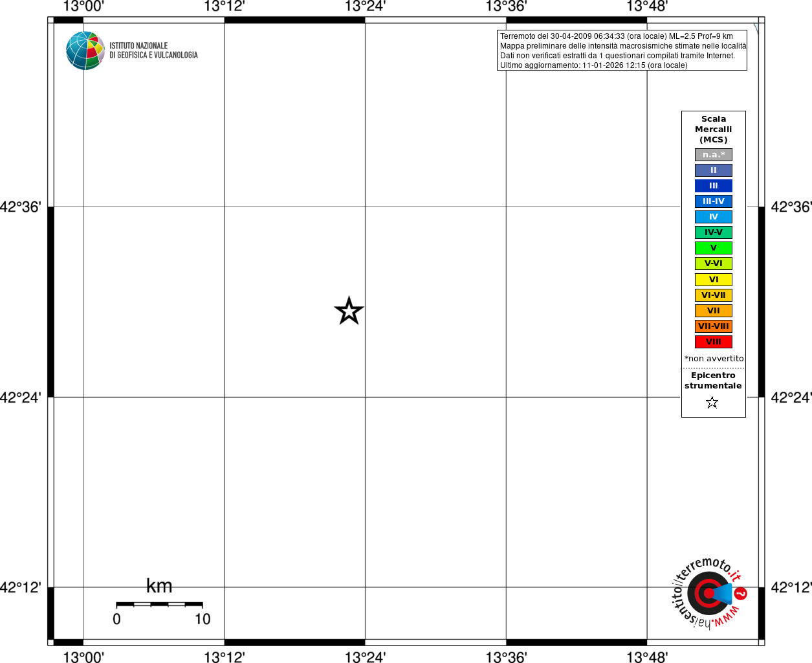Select the intensity VI-VII legend swatch

[x=714, y=295]
